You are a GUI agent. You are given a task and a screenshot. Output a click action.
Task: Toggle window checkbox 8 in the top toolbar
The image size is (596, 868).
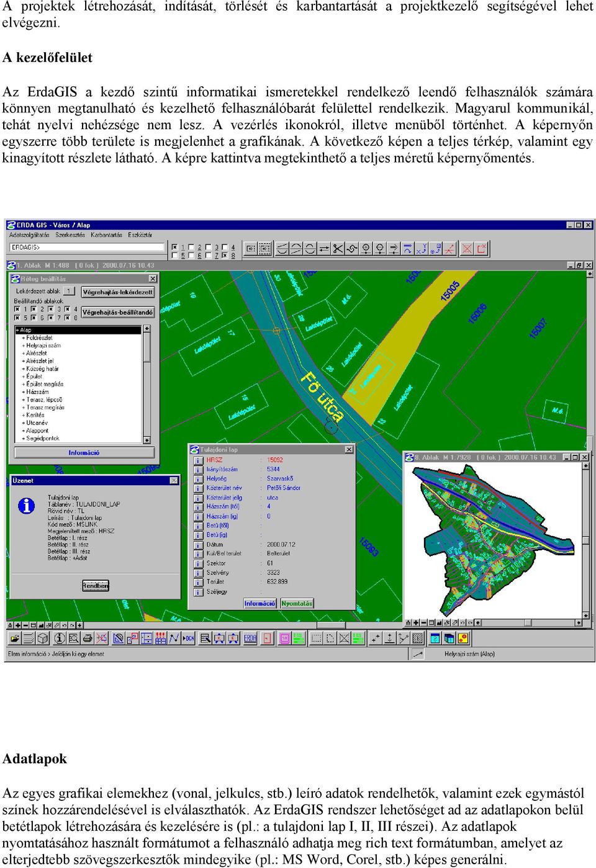pyautogui.click(x=225, y=255)
